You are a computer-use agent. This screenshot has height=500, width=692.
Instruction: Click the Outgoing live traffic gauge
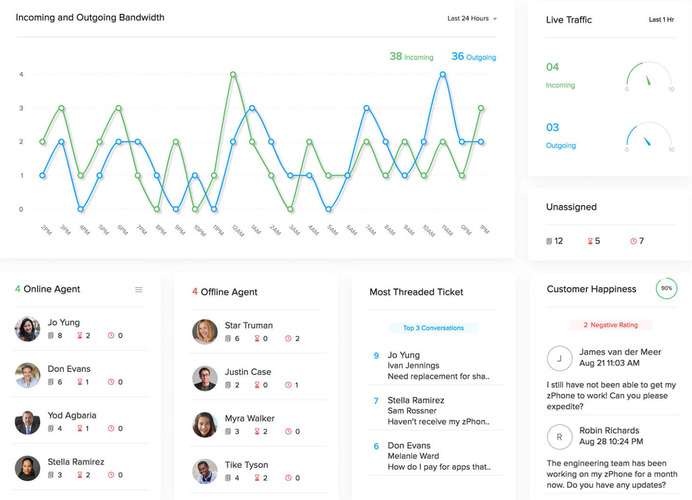(649, 137)
